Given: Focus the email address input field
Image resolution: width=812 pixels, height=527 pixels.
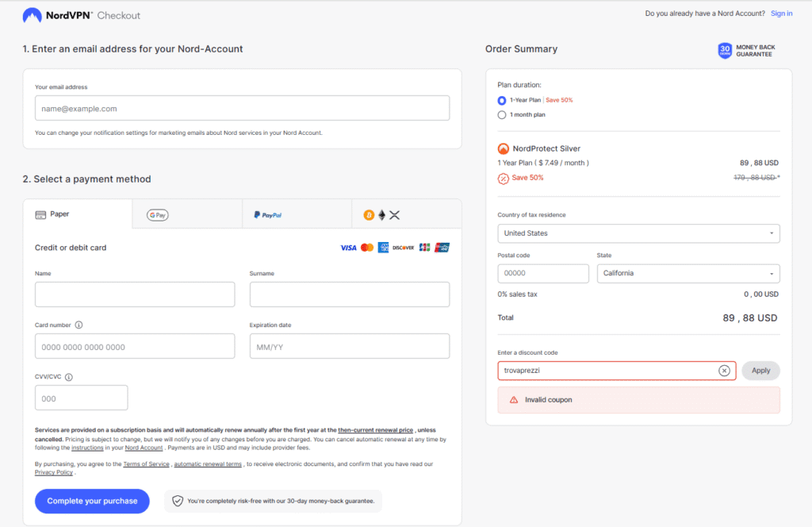Looking at the screenshot, I should coord(242,108).
